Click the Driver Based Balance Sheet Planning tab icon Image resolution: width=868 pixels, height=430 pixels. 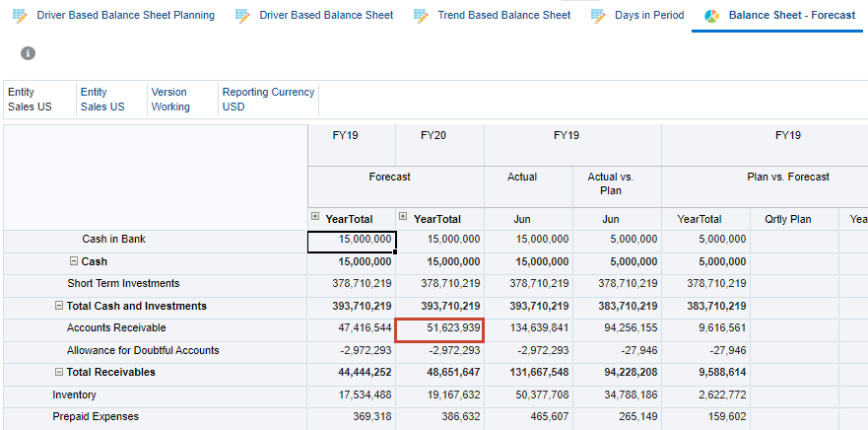(x=20, y=16)
